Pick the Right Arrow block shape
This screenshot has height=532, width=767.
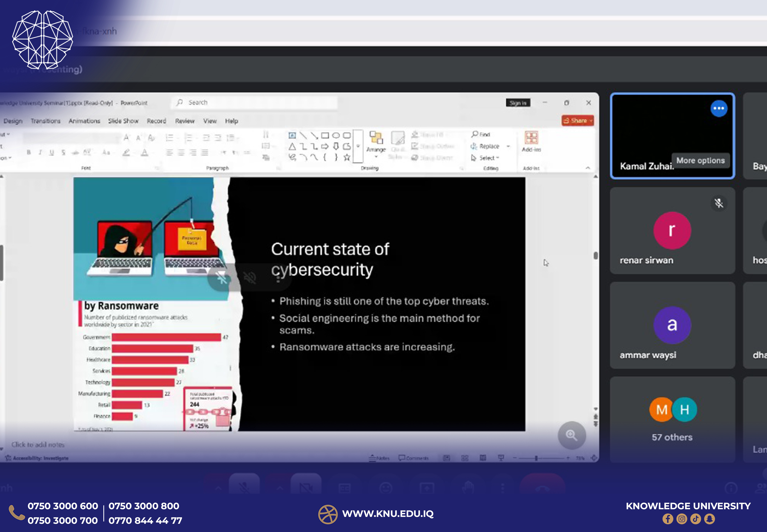[x=325, y=146]
